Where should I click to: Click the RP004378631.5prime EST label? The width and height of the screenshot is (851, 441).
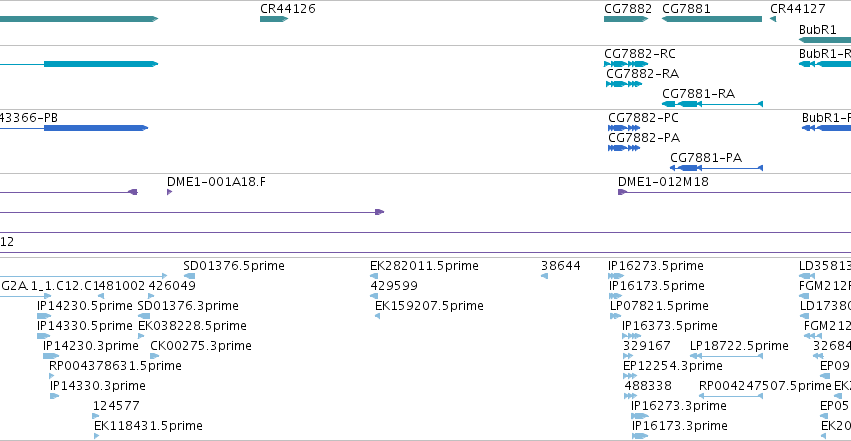click(x=115, y=366)
